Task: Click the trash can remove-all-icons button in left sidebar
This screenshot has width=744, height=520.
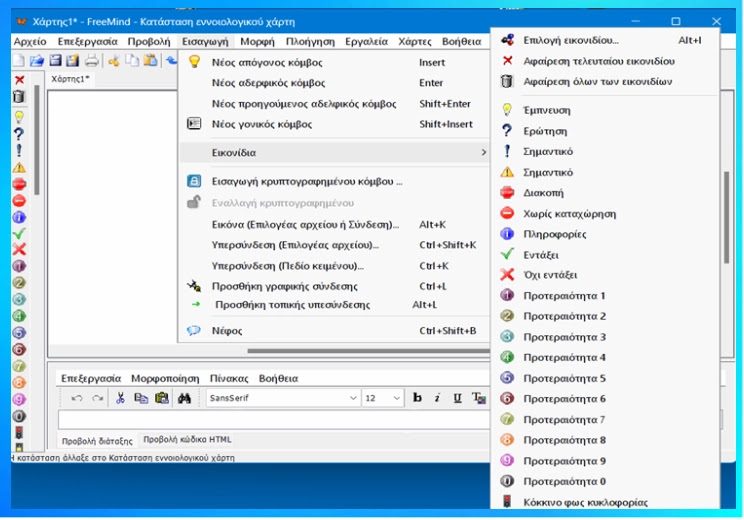Action: pyautogui.click(x=19, y=96)
